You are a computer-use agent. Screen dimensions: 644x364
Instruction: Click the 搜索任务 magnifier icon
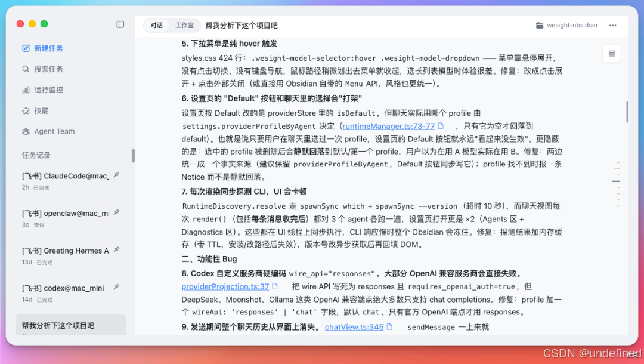26,69
